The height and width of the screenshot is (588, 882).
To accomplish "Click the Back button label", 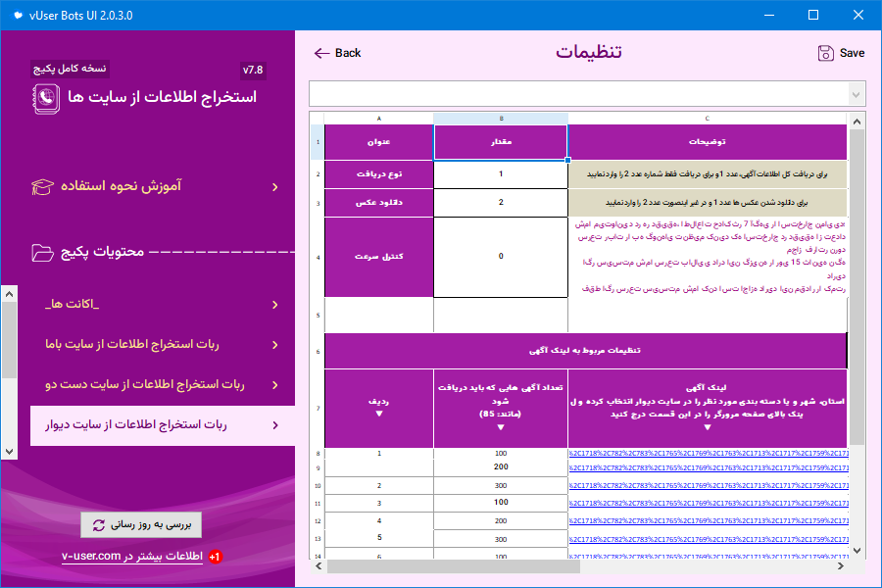I will click(348, 53).
